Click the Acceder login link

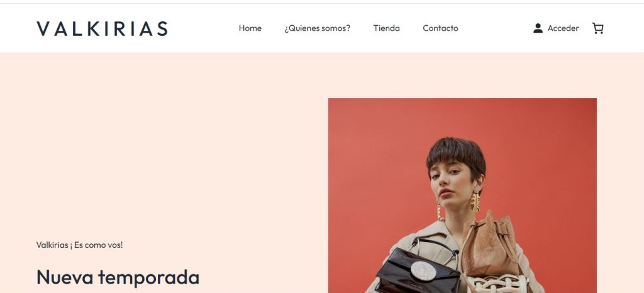tap(563, 28)
